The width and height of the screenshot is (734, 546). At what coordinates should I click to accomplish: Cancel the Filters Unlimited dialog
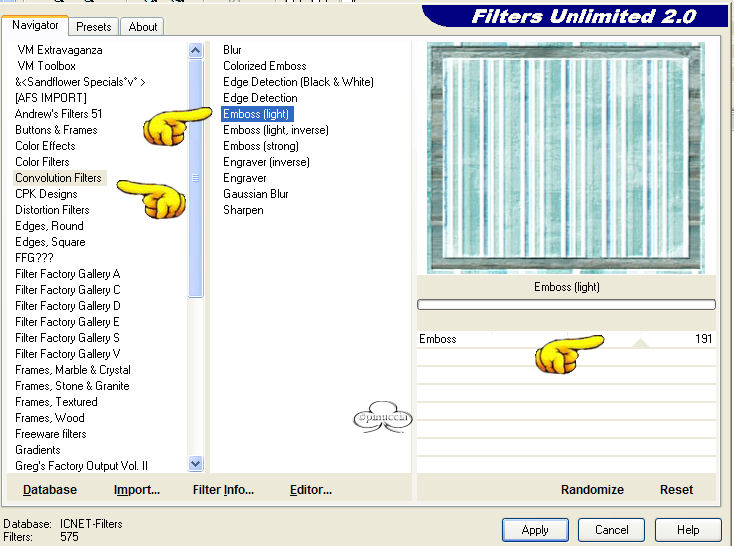coord(611,530)
